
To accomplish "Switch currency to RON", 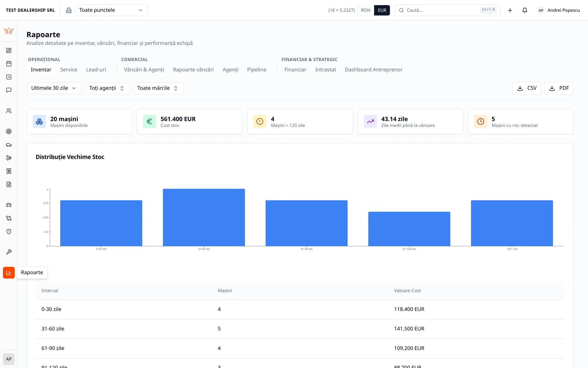I will (x=366, y=10).
